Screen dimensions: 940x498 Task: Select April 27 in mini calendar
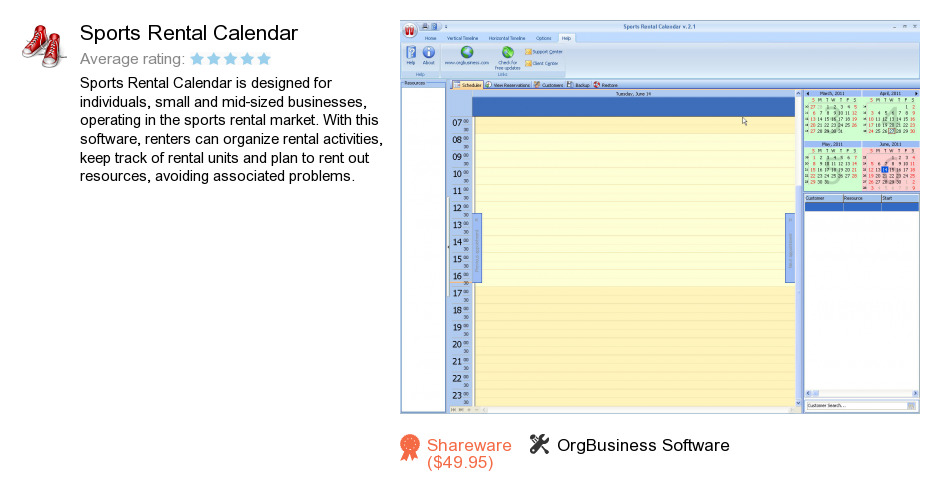(891, 131)
